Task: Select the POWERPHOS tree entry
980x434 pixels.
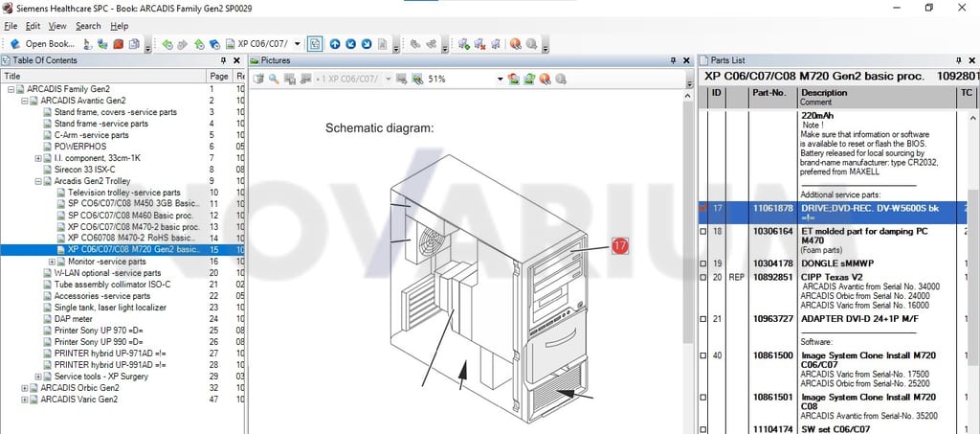Action: pos(80,147)
